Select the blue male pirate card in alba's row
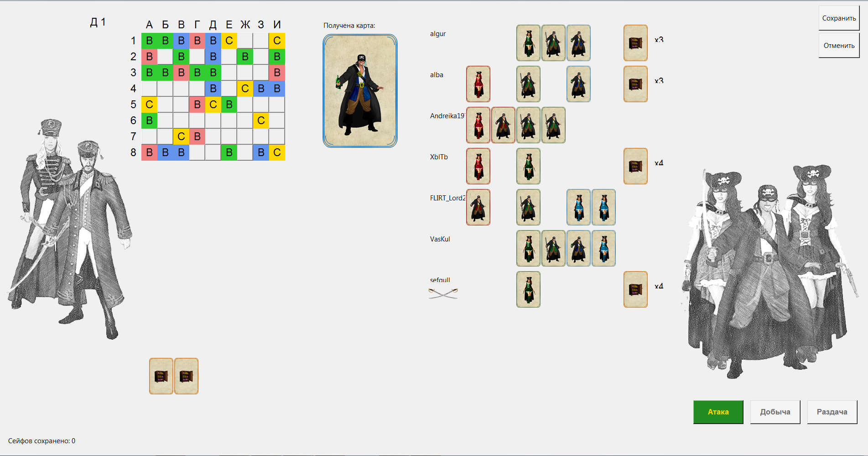 (578, 84)
